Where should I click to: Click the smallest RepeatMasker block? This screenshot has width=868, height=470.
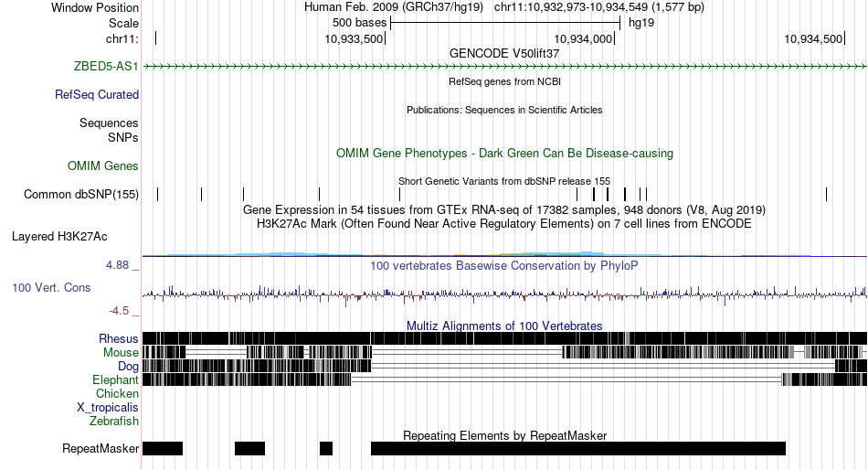[326, 448]
